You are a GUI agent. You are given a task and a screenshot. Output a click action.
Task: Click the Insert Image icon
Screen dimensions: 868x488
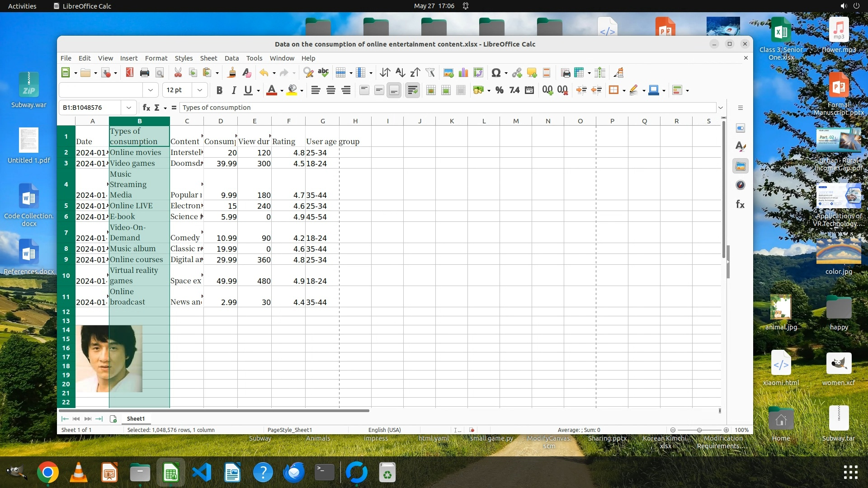[448, 73]
